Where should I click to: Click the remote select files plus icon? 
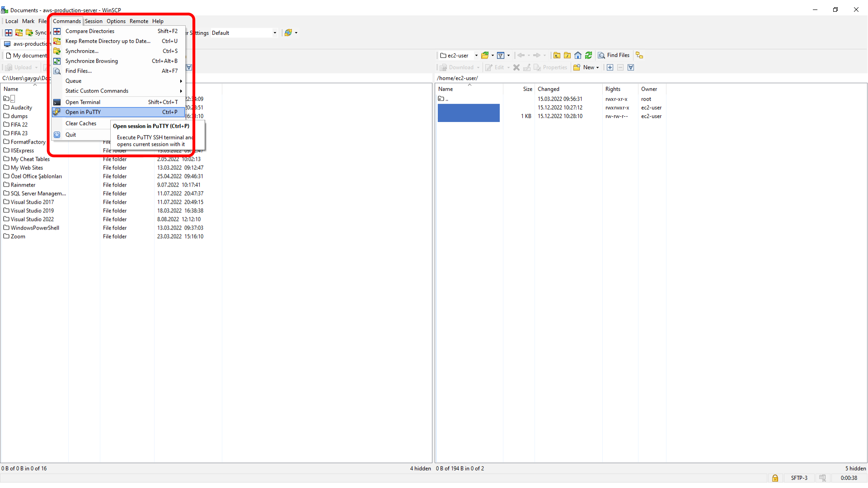610,67
